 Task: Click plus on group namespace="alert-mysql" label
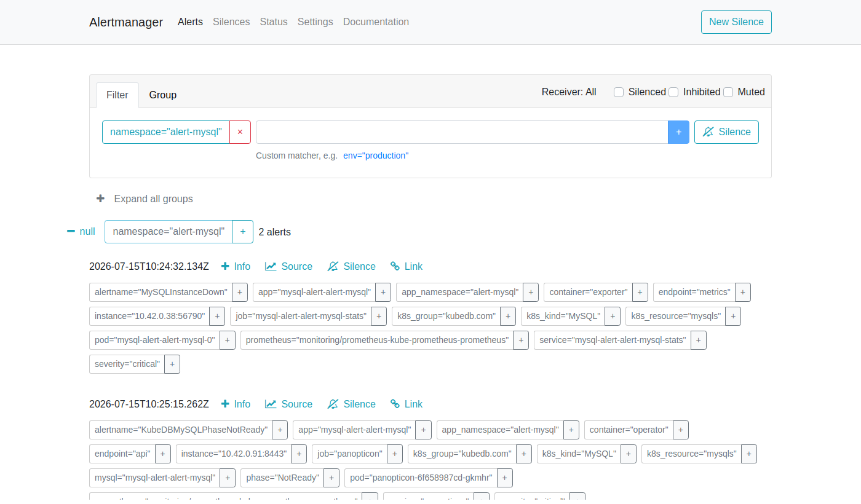[x=243, y=232]
